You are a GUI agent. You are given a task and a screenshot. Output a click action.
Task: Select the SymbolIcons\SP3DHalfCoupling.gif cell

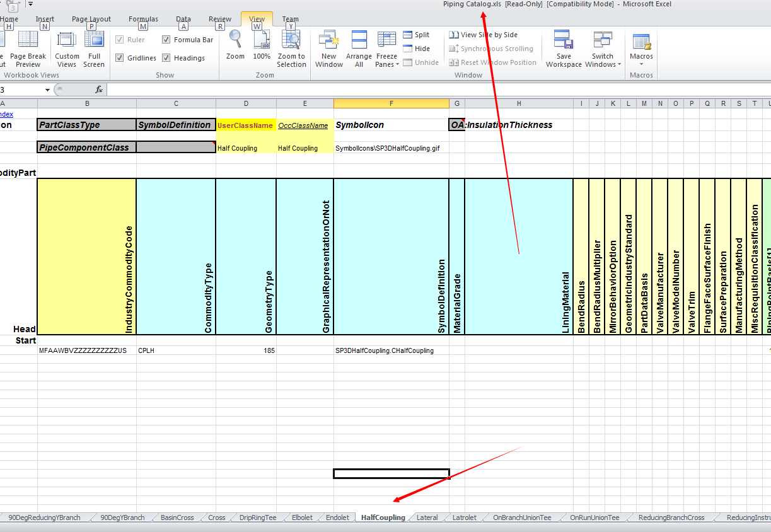point(391,148)
